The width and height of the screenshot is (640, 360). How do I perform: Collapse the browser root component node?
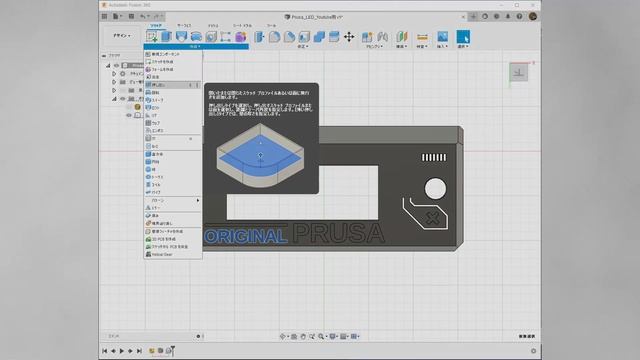pyautogui.click(x=108, y=65)
